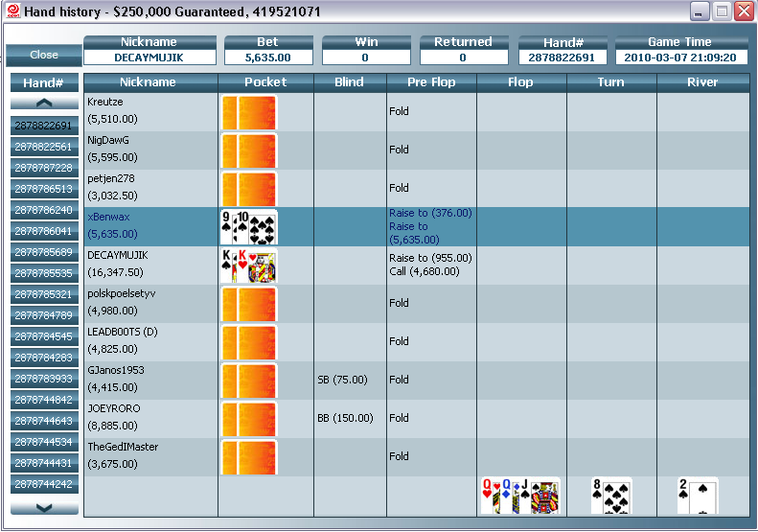
Task: Click petjen278 player name
Action: pos(111,178)
